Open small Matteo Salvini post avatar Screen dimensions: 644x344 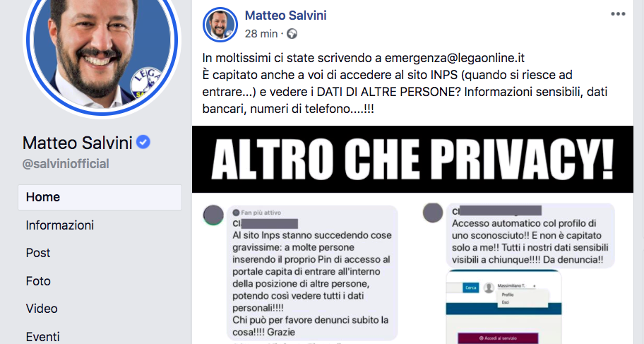[x=220, y=25]
